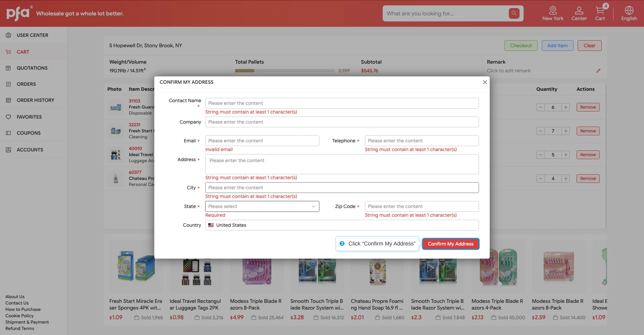Select Cart in the sidebar
The width and height of the screenshot is (644, 335).
(34, 52)
